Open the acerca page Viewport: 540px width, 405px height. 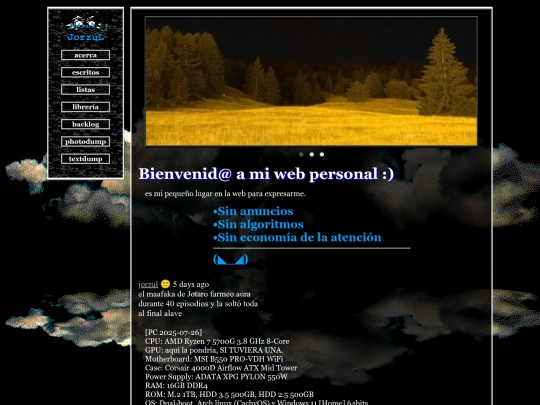coord(85,55)
